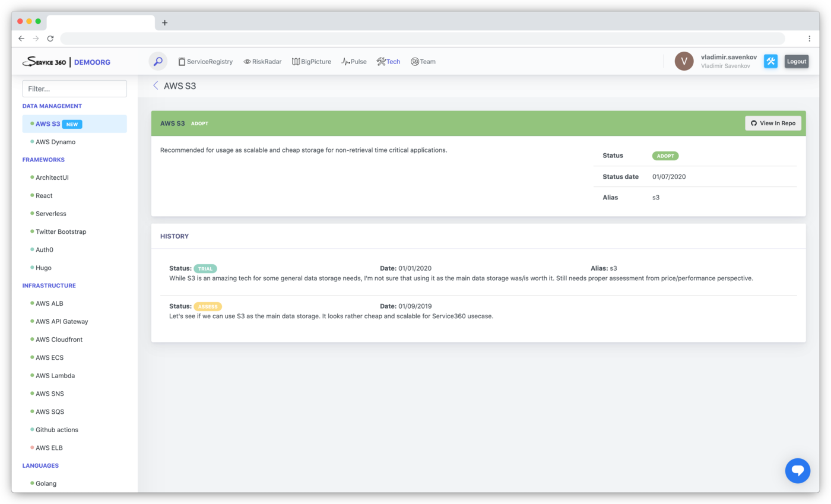Image resolution: width=831 pixels, height=504 pixels.
Task: Click the ADOPT label in the green header
Action: (199, 123)
